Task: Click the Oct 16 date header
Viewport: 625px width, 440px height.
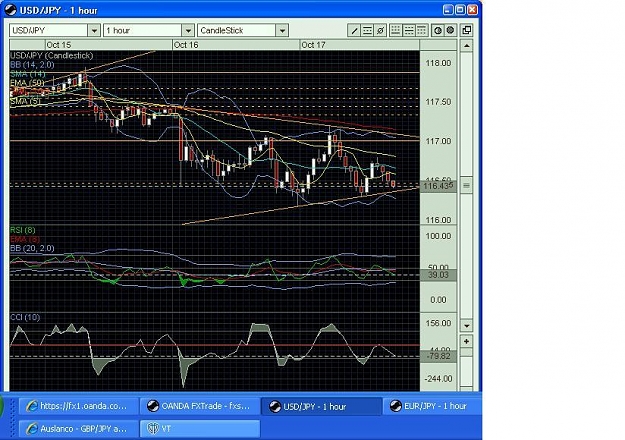Action: click(186, 45)
